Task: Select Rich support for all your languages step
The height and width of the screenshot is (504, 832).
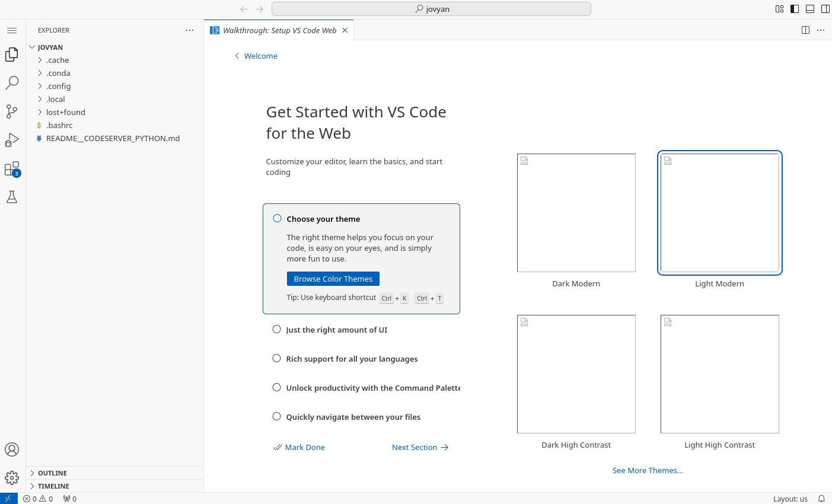Action: click(361, 359)
